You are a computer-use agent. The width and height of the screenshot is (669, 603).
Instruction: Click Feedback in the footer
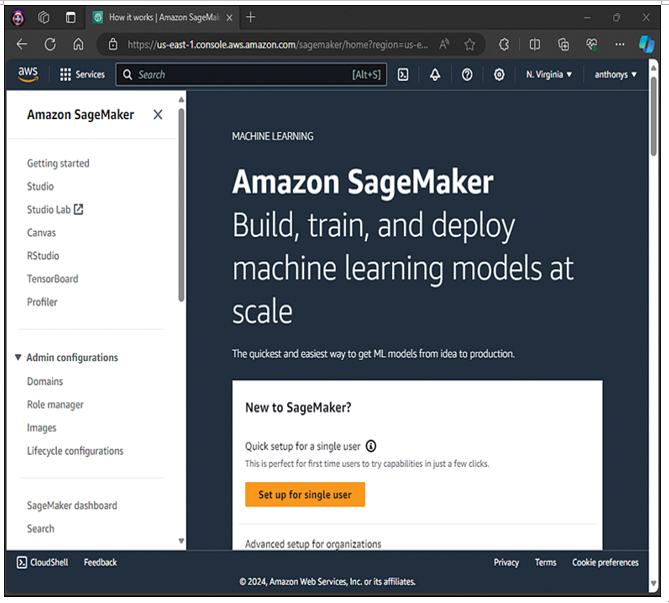pos(100,562)
